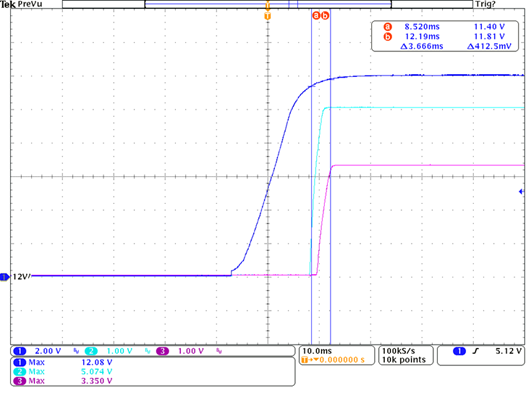Viewport: 526px width, 396px height.
Task: Click the record view bar at top
Action: (x=267, y=4)
